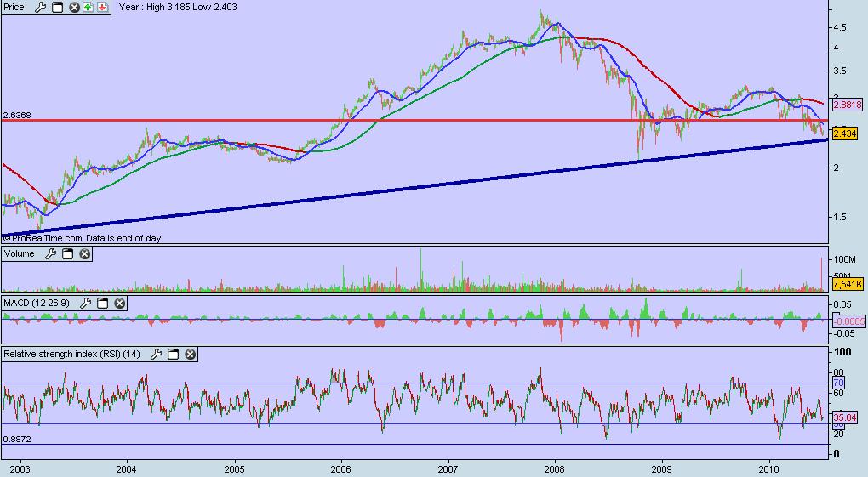
Task: Open Volume indicator settings wrench
Action: (x=50, y=254)
